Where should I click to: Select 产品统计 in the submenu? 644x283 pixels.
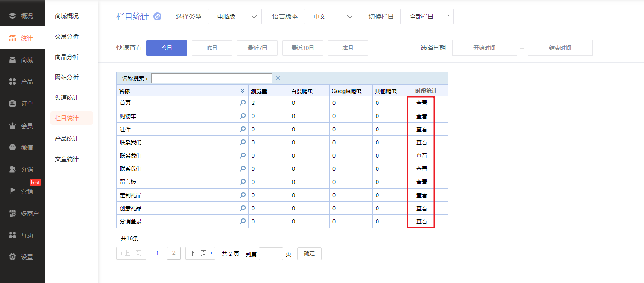(x=67, y=139)
